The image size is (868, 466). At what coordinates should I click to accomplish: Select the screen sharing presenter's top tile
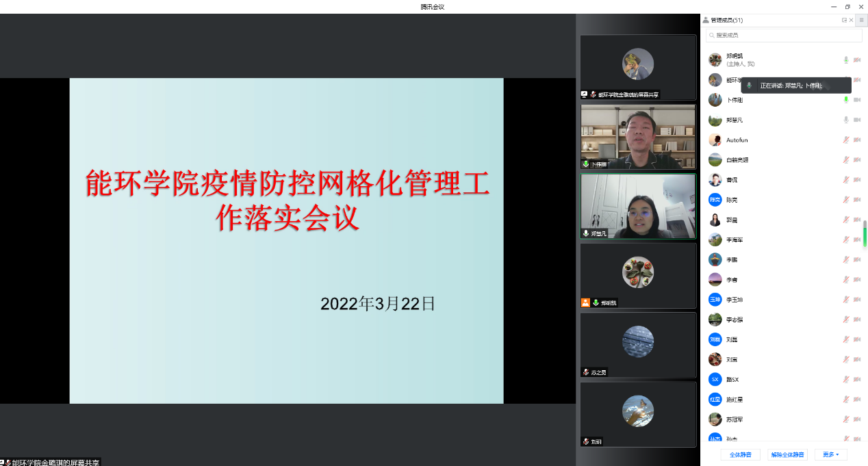(x=638, y=67)
